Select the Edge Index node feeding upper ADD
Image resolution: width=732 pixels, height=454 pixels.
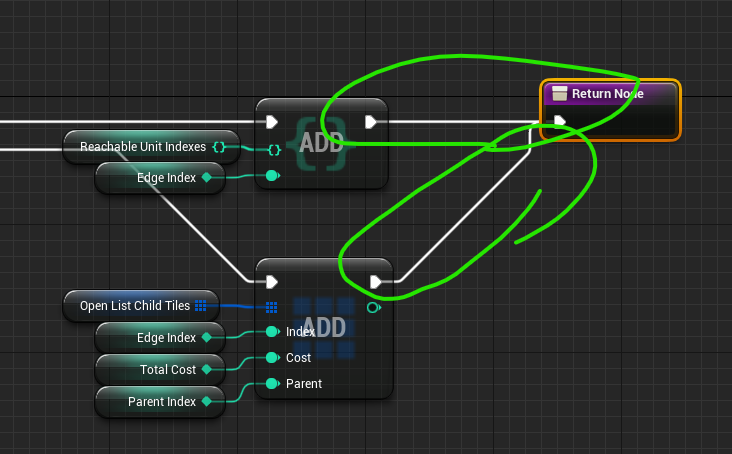click(160, 178)
